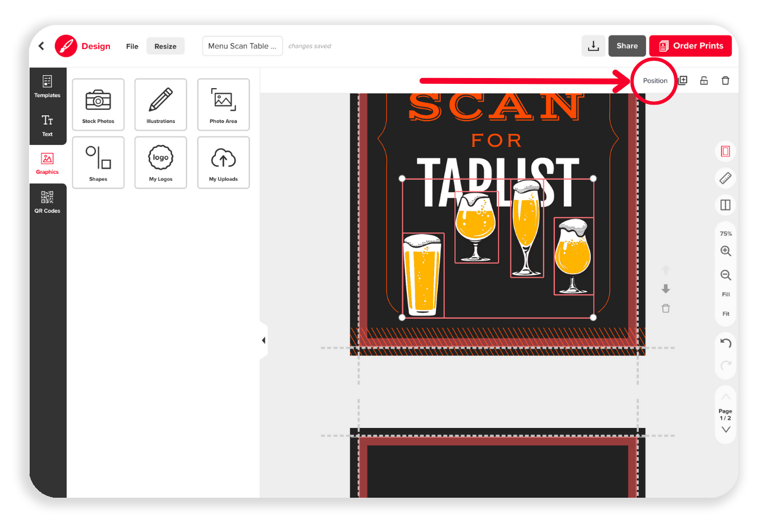Open the Position menu
The height and width of the screenshot is (532, 769).
(655, 81)
